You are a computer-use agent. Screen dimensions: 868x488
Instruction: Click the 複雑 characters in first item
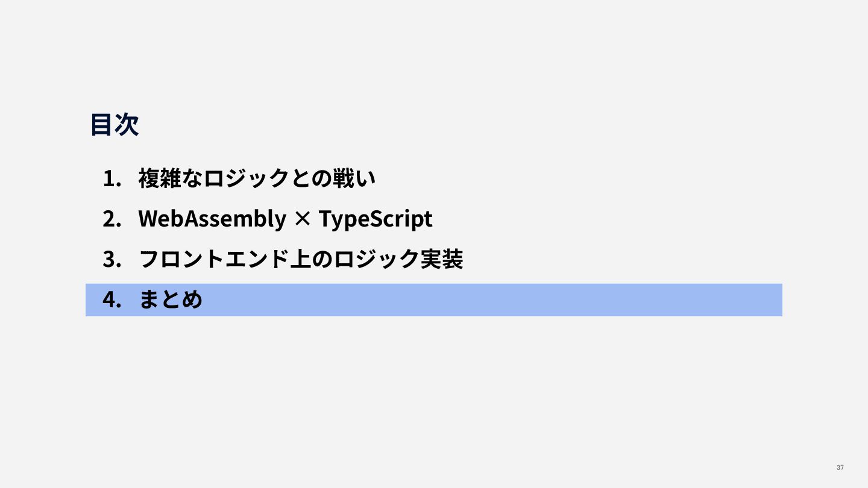pyautogui.click(x=160, y=179)
